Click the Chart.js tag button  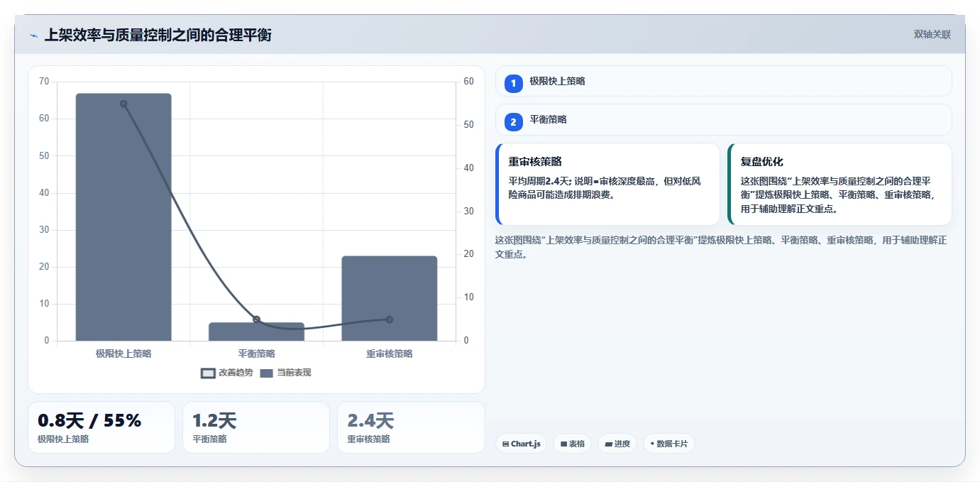[521, 444]
